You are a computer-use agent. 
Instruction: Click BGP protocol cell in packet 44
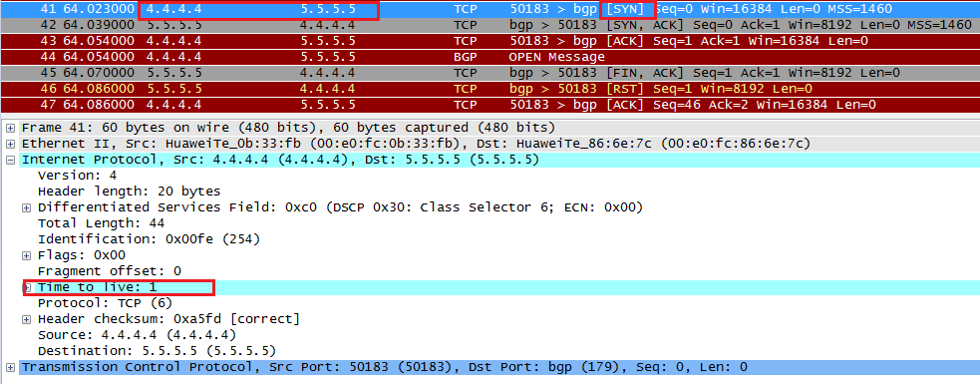click(465, 57)
